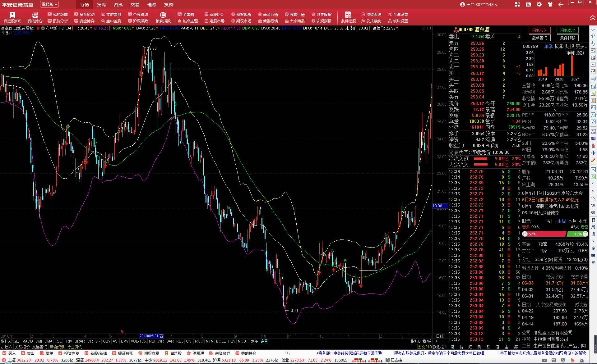Open 预警系统 alert system

[x=371, y=15]
